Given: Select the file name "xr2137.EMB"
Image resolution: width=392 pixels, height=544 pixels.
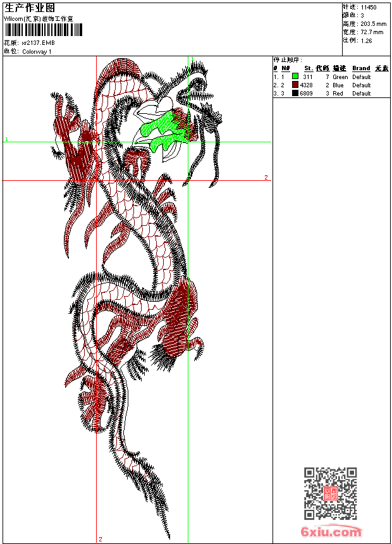Looking at the screenshot, I should (x=38, y=43).
